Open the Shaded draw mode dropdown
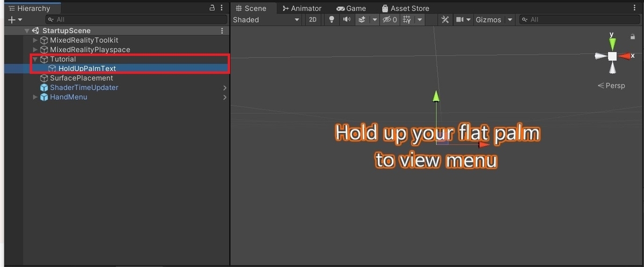 tap(266, 20)
